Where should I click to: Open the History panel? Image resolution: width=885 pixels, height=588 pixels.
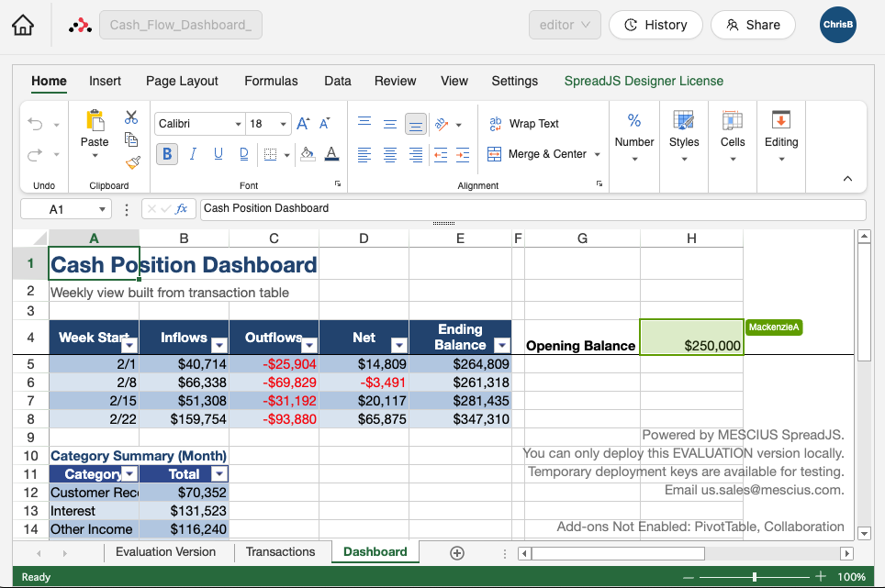[655, 25]
